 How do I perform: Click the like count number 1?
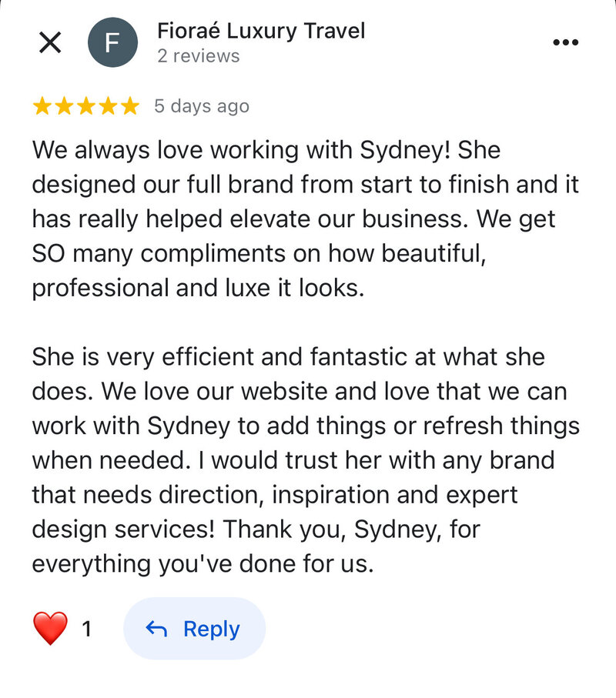(87, 630)
